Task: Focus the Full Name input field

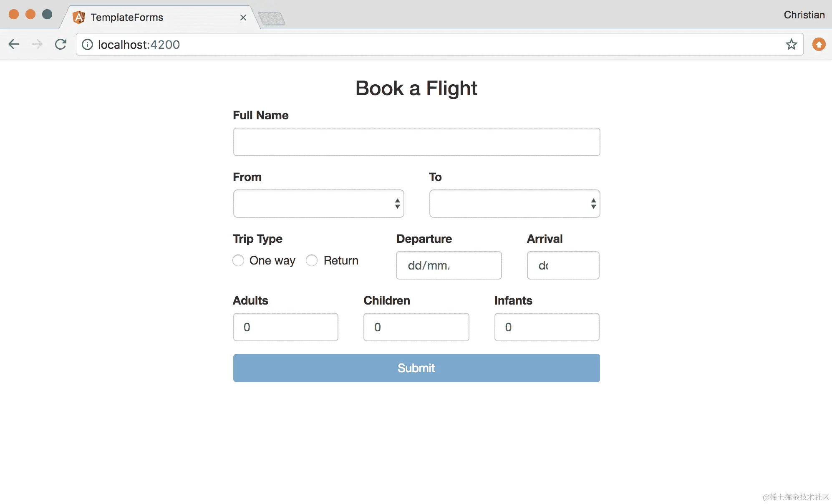Action: click(416, 142)
